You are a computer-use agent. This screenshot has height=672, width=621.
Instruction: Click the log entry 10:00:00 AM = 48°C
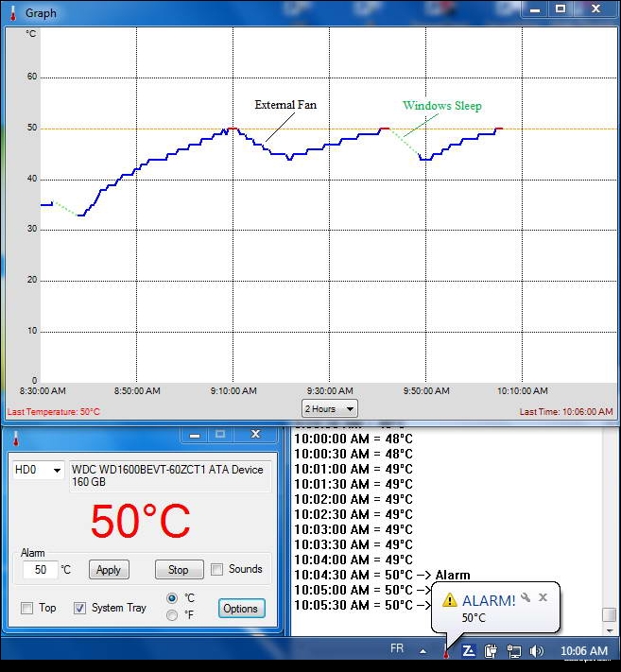click(354, 439)
